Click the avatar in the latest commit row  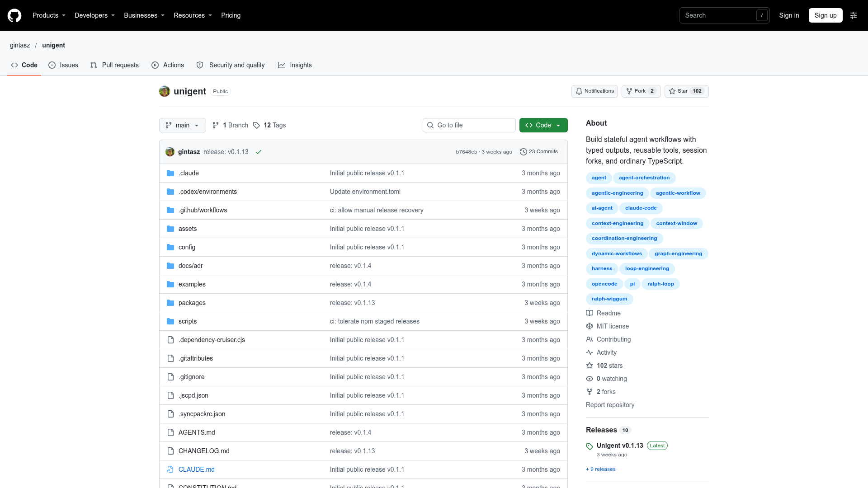[x=170, y=152]
